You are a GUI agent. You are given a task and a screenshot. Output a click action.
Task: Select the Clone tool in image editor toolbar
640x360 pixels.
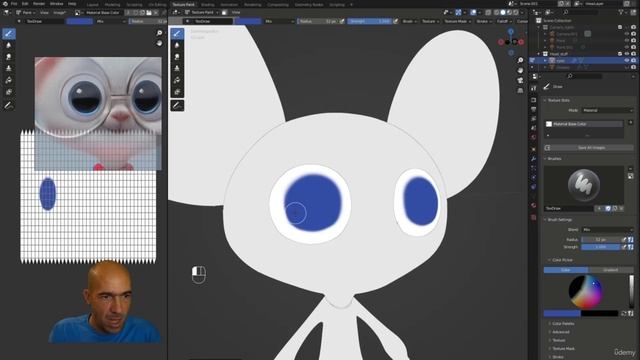click(9, 69)
